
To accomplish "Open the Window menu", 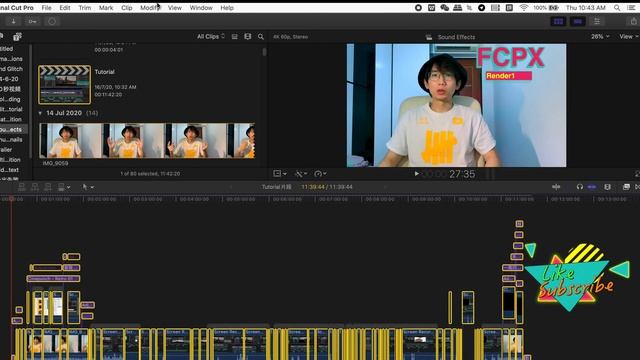I will [x=201, y=8].
